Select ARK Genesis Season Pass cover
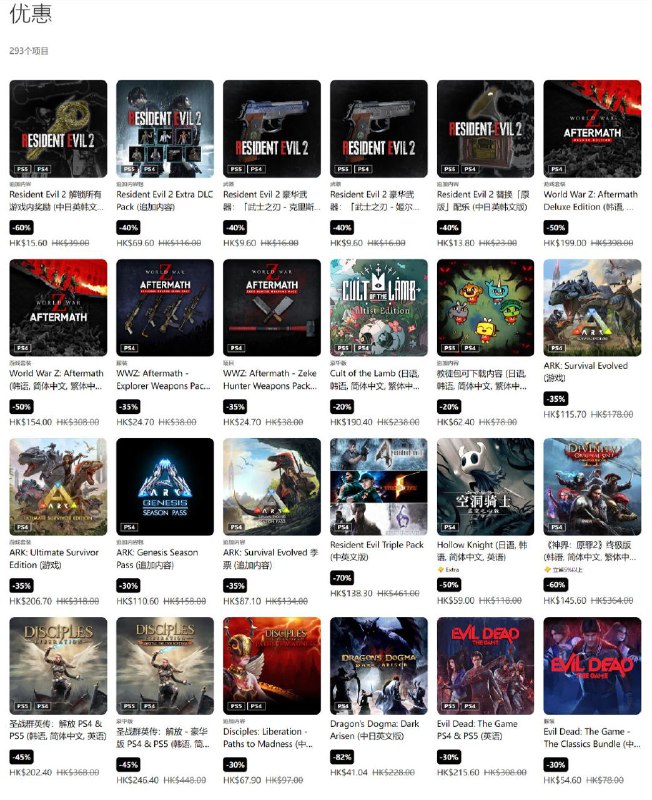The height and width of the screenshot is (800, 652). click(x=165, y=487)
